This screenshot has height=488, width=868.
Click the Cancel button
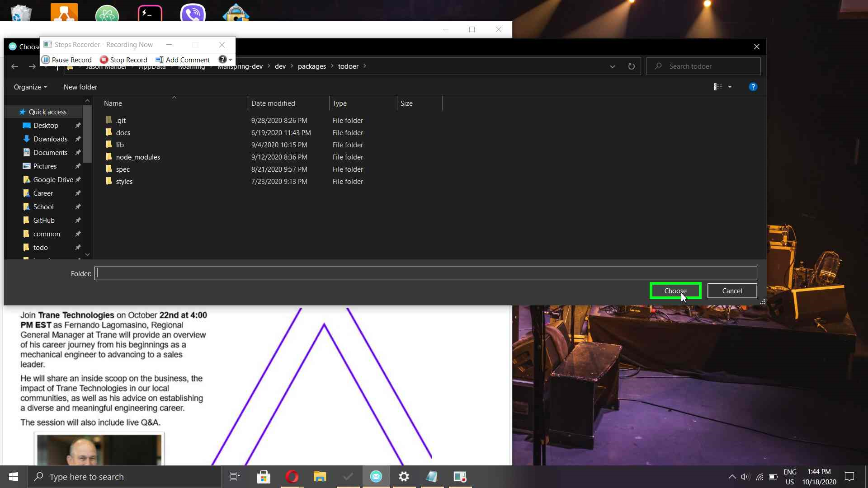tap(731, 291)
